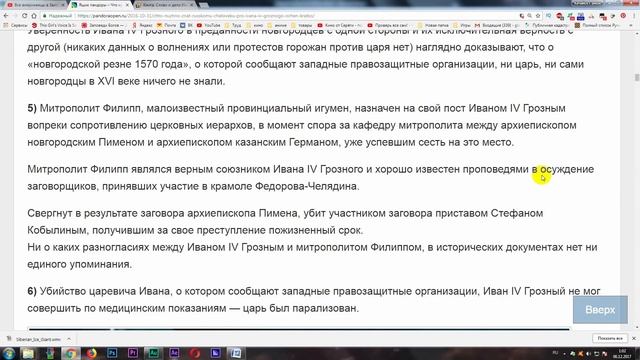Close the downloads bar
640x360 pixels.
tap(634, 339)
